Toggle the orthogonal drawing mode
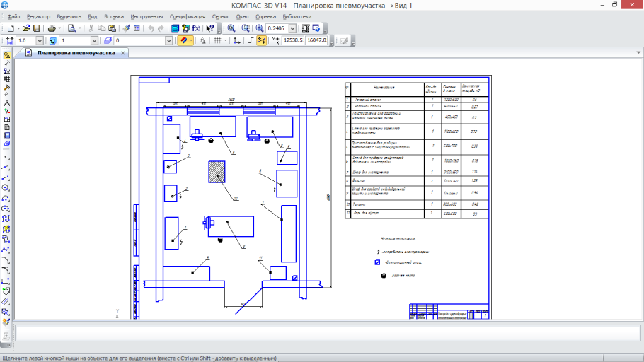This screenshot has height=362, width=644. 251,40
